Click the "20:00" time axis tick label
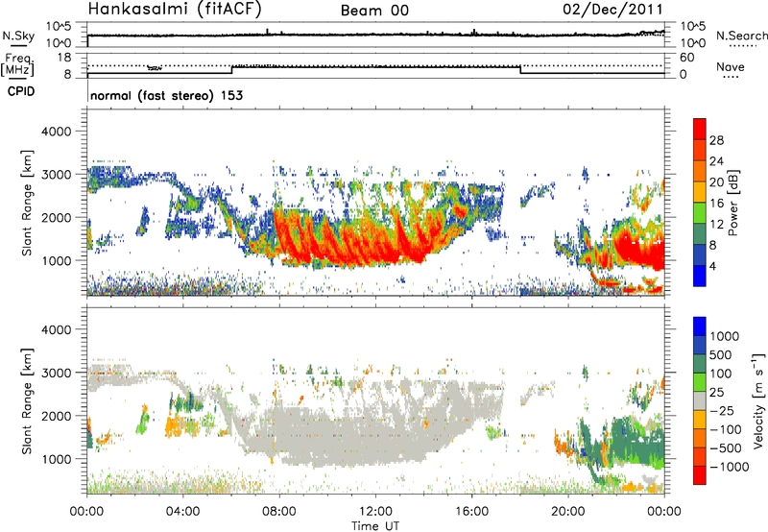Viewport: 768px width, 532px height. [568, 512]
